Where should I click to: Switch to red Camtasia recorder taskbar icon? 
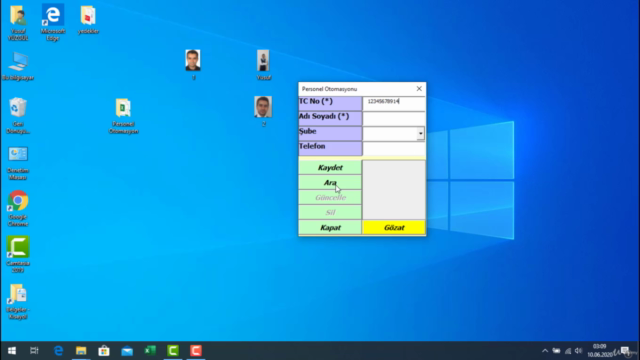[196, 351]
